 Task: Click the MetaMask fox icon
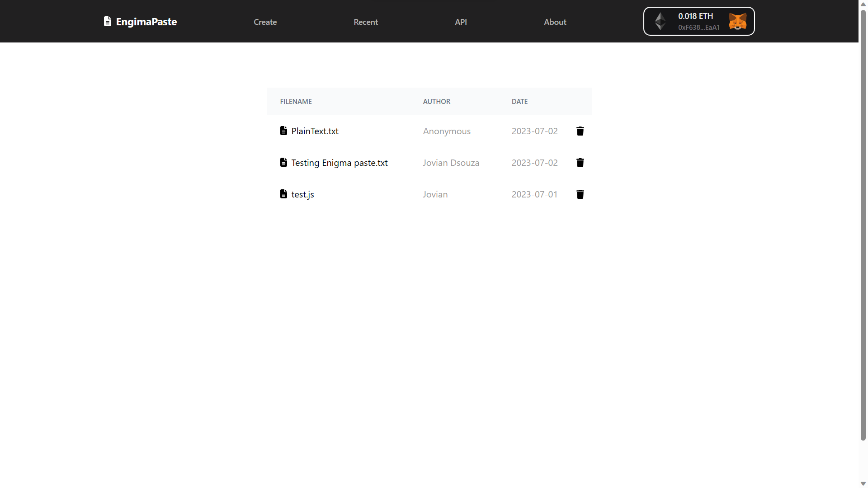(737, 21)
